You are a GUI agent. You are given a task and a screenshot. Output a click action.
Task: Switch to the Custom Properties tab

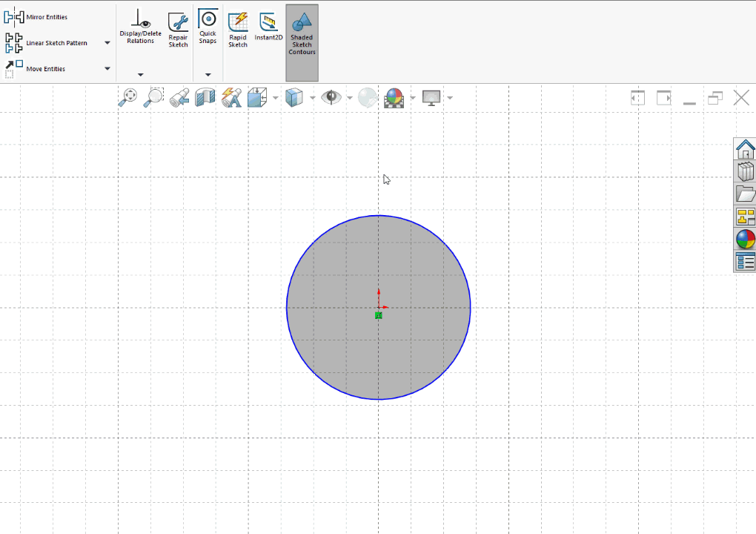point(745,261)
